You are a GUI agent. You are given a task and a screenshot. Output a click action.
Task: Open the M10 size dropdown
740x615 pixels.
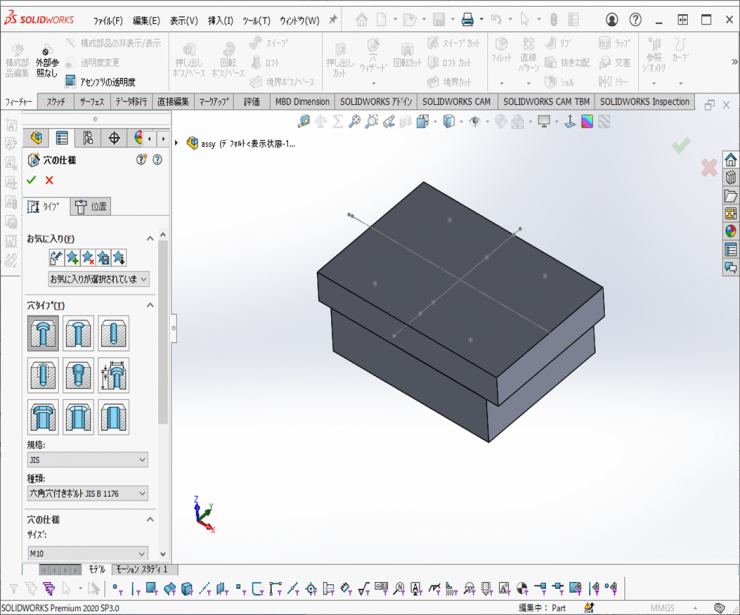88,553
